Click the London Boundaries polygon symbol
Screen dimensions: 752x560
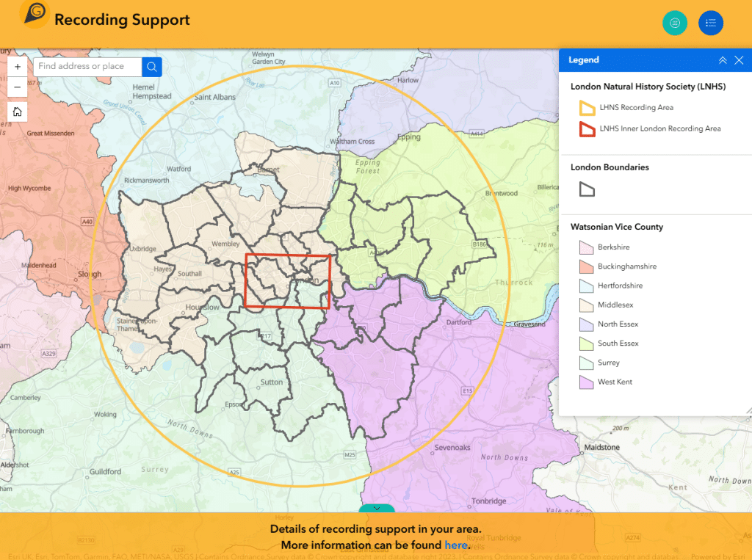pyautogui.click(x=587, y=189)
